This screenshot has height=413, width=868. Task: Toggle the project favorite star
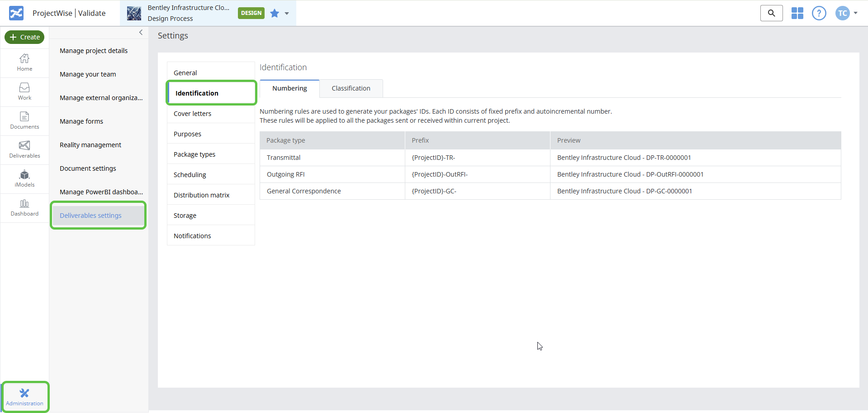tap(274, 14)
